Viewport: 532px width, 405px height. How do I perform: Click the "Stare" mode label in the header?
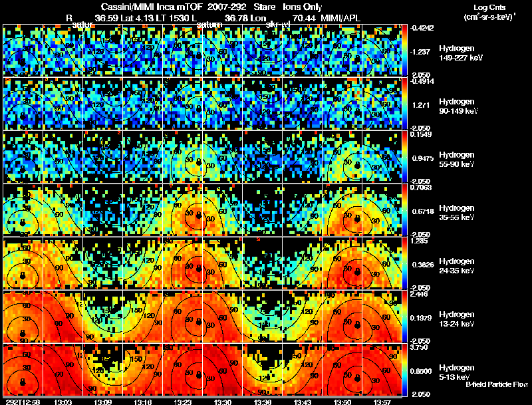(264, 7)
